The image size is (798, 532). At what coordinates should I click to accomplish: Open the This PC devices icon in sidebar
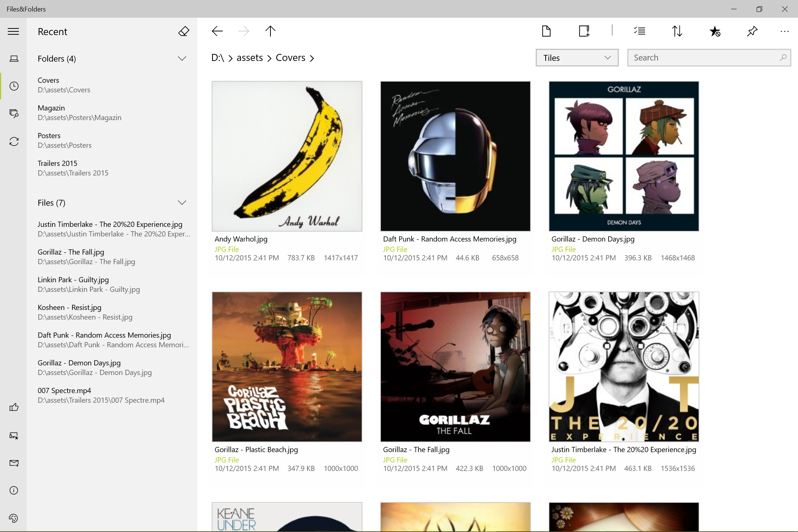[x=14, y=58]
